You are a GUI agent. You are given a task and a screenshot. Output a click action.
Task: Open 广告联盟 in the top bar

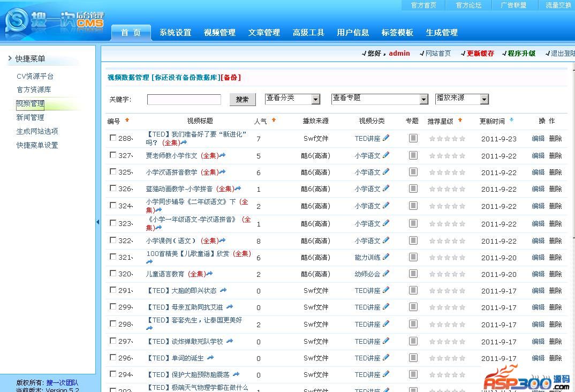click(x=513, y=5)
